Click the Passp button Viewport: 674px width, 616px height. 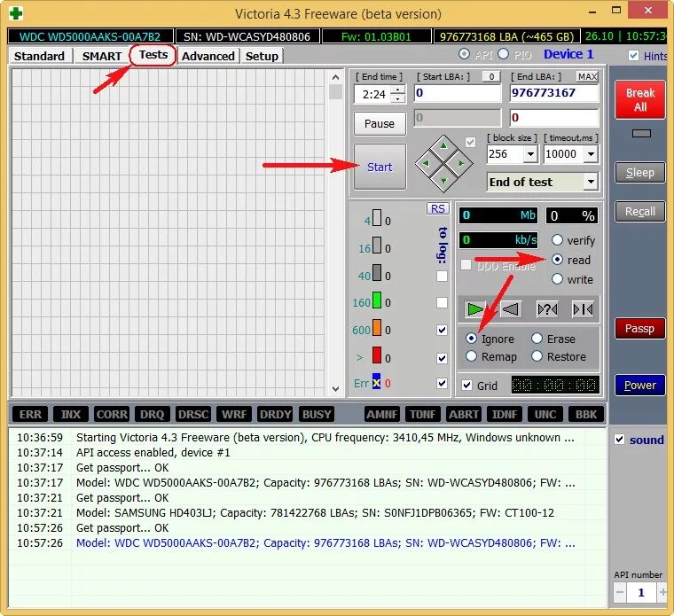[640, 328]
